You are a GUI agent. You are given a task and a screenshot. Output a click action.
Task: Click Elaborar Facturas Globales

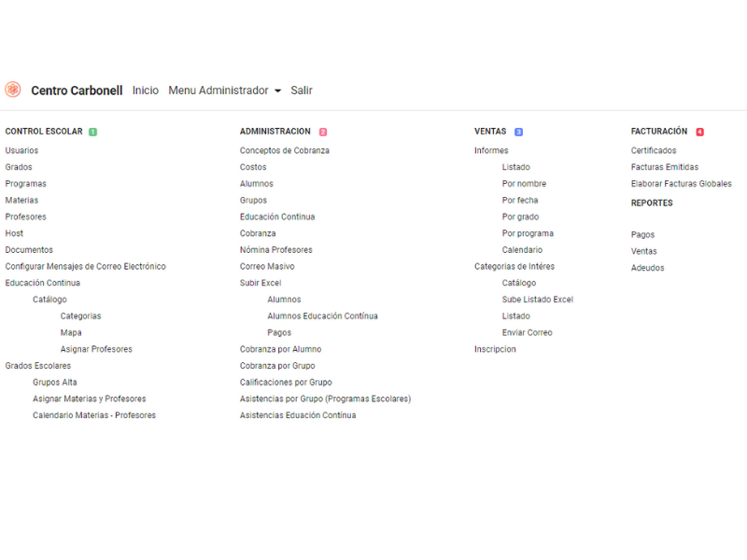(681, 184)
